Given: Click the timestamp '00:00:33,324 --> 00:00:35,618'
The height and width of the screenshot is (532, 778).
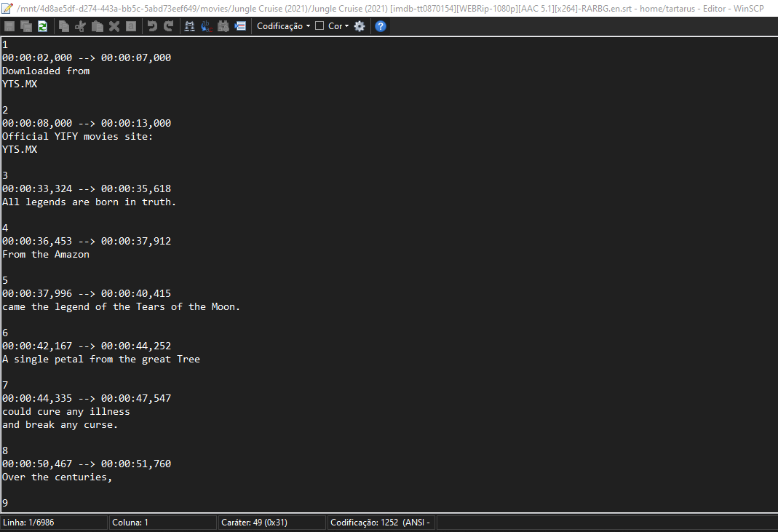Looking at the screenshot, I should [x=87, y=188].
